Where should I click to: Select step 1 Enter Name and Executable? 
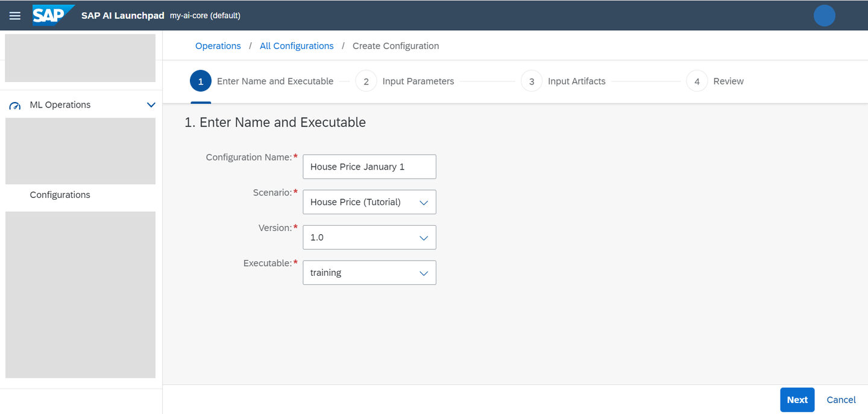point(261,81)
